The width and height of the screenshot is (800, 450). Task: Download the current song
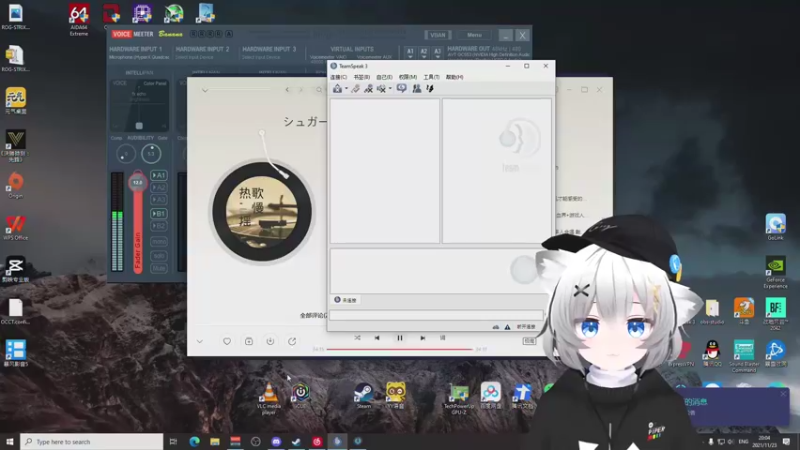click(x=270, y=341)
